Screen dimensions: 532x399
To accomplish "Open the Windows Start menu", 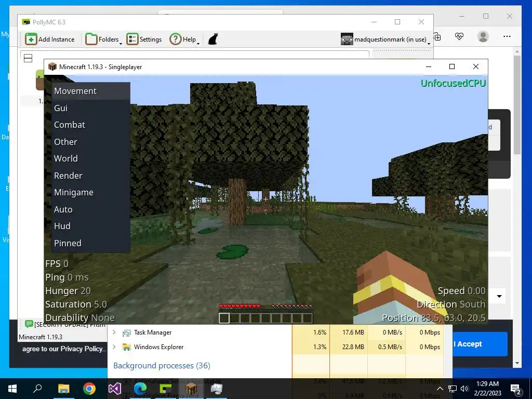I will click(12, 389).
